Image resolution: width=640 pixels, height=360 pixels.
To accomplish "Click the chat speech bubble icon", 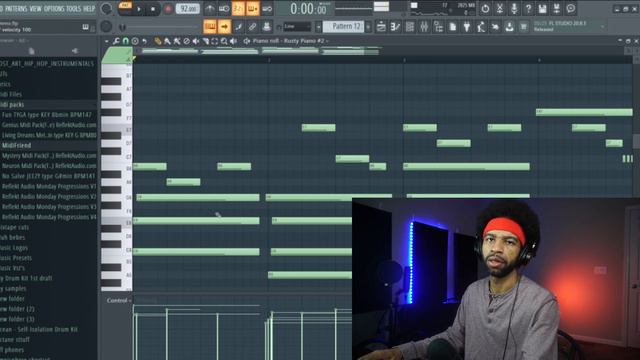I will [571, 8].
